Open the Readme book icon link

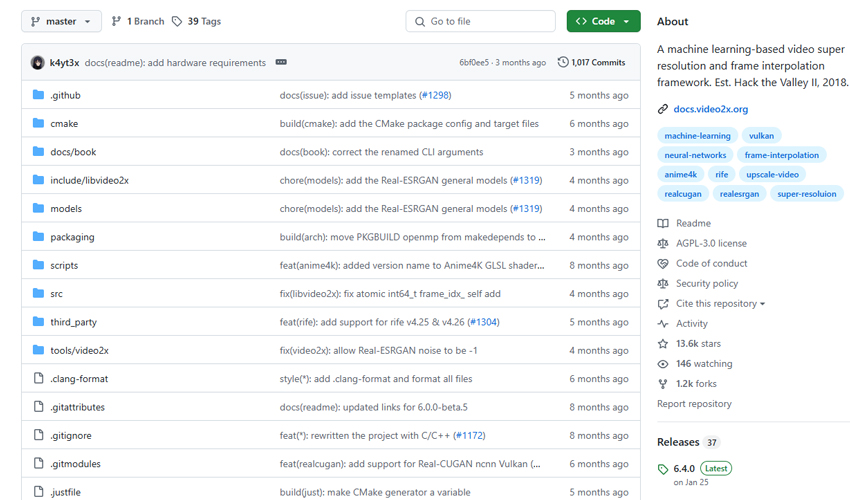click(x=662, y=223)
